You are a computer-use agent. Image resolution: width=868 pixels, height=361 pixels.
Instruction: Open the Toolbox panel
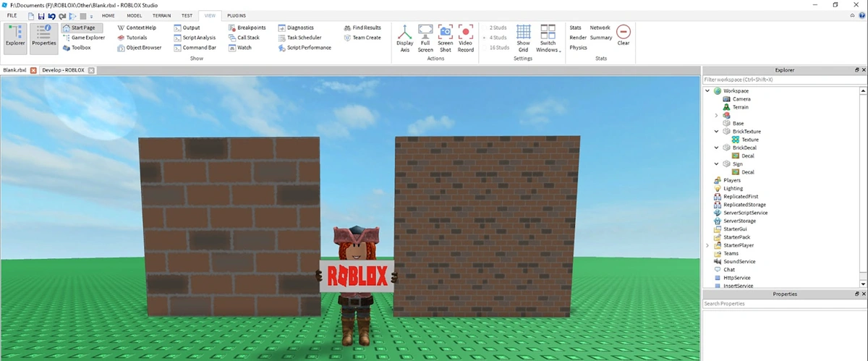pos(77,48)
